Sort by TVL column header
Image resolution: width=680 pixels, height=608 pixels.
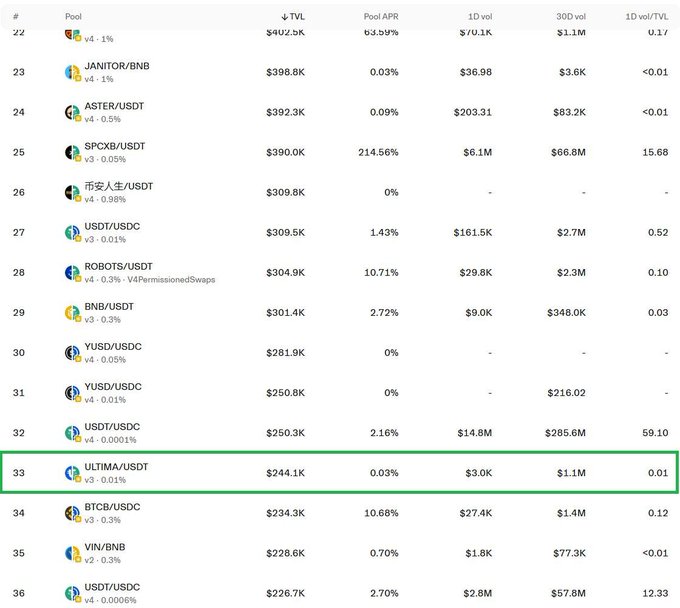click(293, 16)
